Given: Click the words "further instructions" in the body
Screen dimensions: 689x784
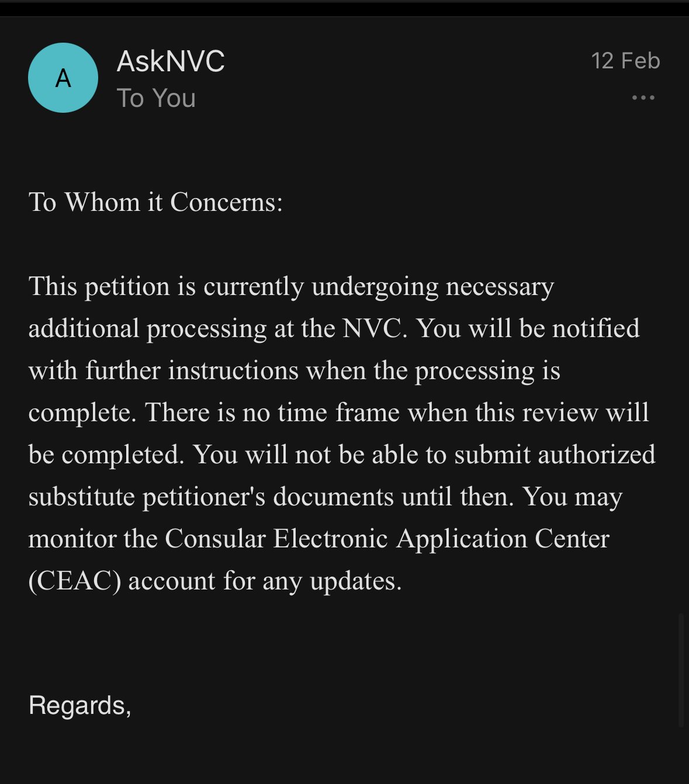Looking at the screenshot, I should (x=192, y=371).
